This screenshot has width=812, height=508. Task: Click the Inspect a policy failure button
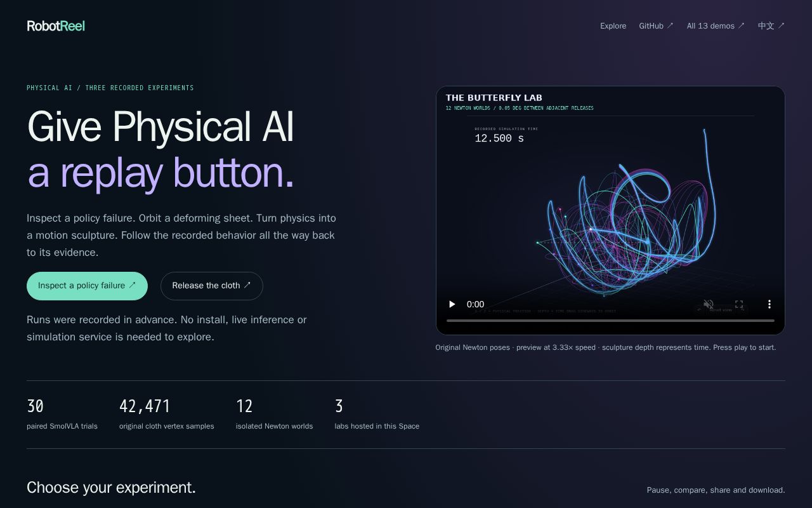[87, 286]
